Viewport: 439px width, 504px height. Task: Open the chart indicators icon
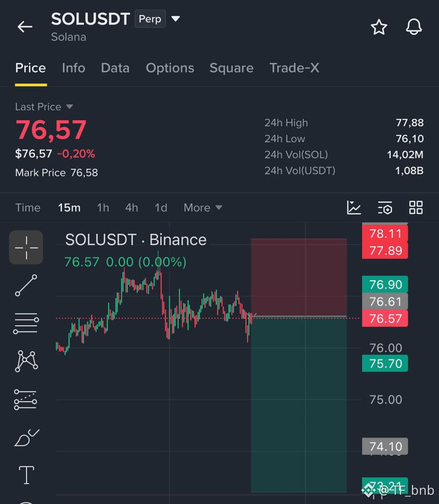point(354,207)
